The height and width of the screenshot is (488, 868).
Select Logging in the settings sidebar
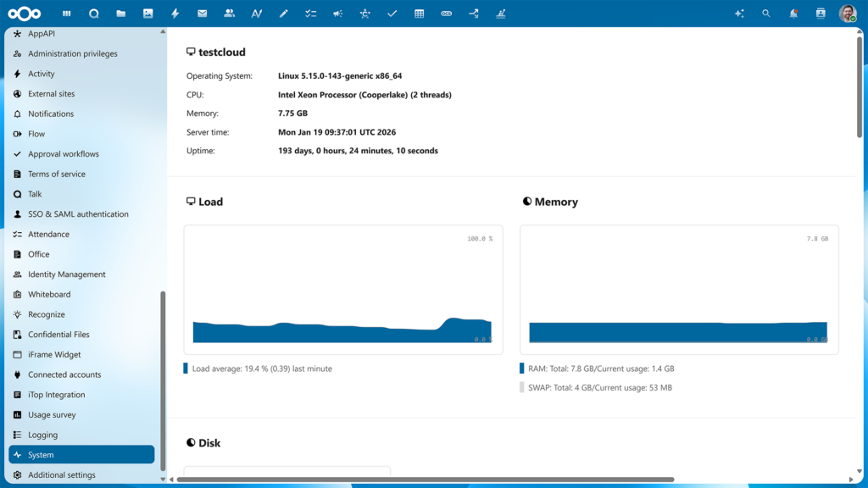click(x=81, y=434)
